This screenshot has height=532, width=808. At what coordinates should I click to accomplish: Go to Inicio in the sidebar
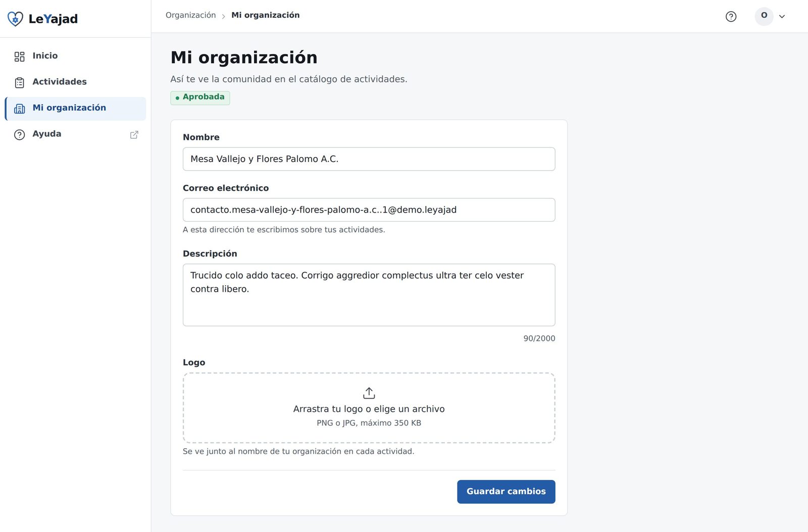76,56
